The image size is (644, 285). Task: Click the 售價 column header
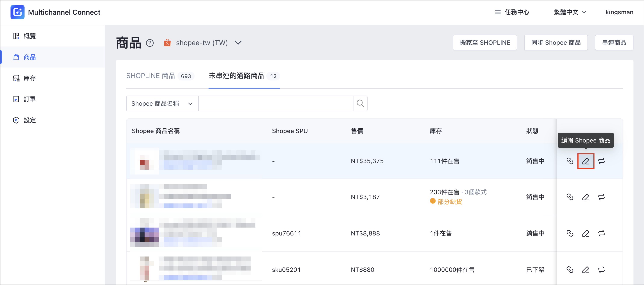[357, 131]
